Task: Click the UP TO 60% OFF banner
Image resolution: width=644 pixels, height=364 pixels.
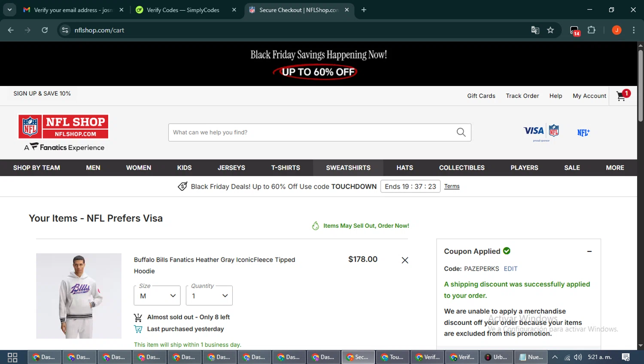Action: click(318, 72)
